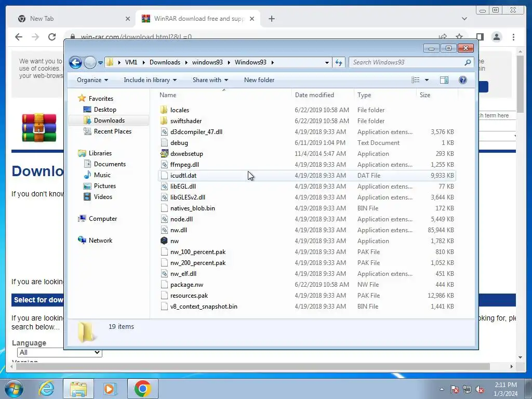Select natives_blob.bin file name
532x399 pixels.
192,208
